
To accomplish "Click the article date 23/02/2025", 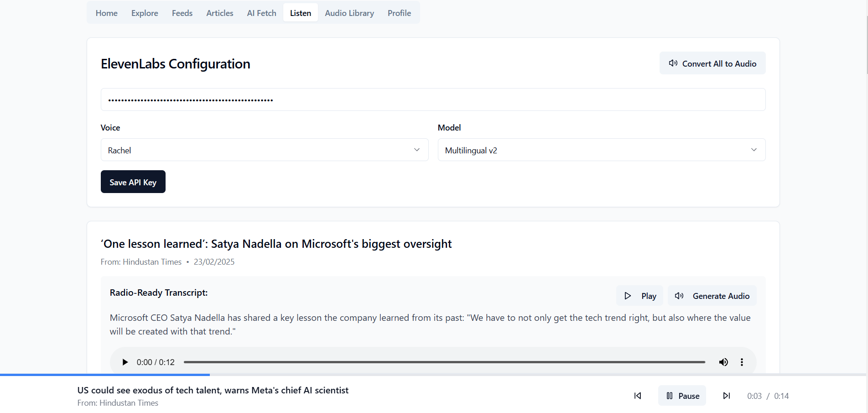I will click(214, 262).
